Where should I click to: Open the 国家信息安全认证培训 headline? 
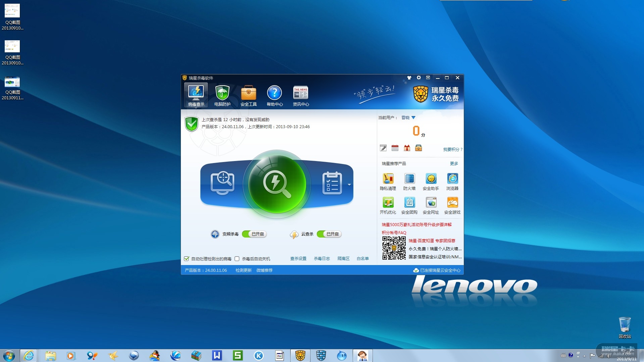[x=435, y=257]
